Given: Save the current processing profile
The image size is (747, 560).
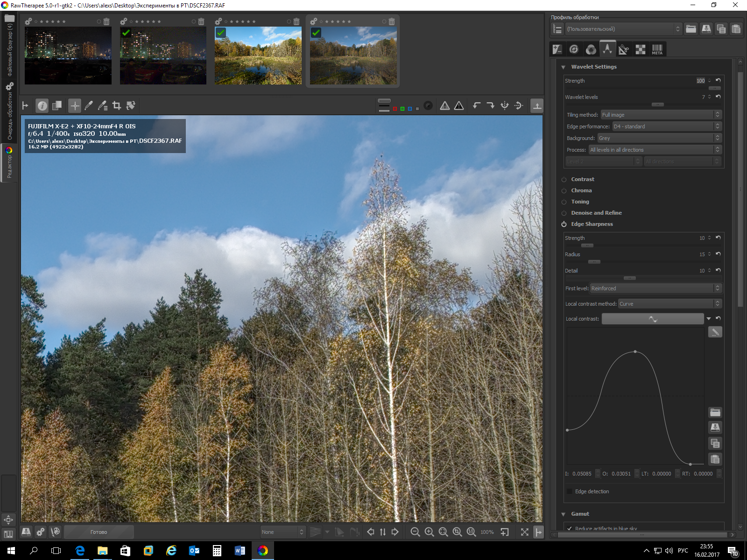Looking at the screenshot, I should pyautogui.click(x=706, y=29).
